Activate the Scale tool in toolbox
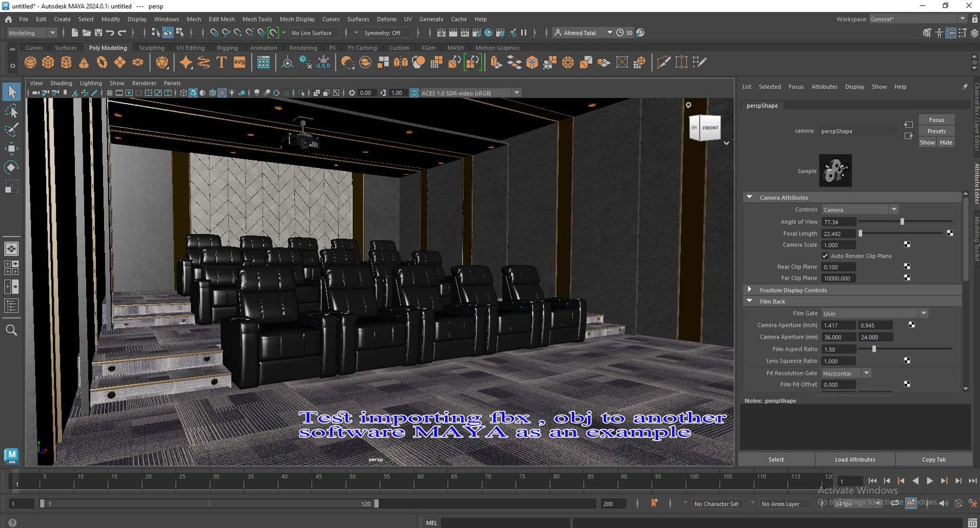This screenshot has height=528, width=980. coord(11,186)
